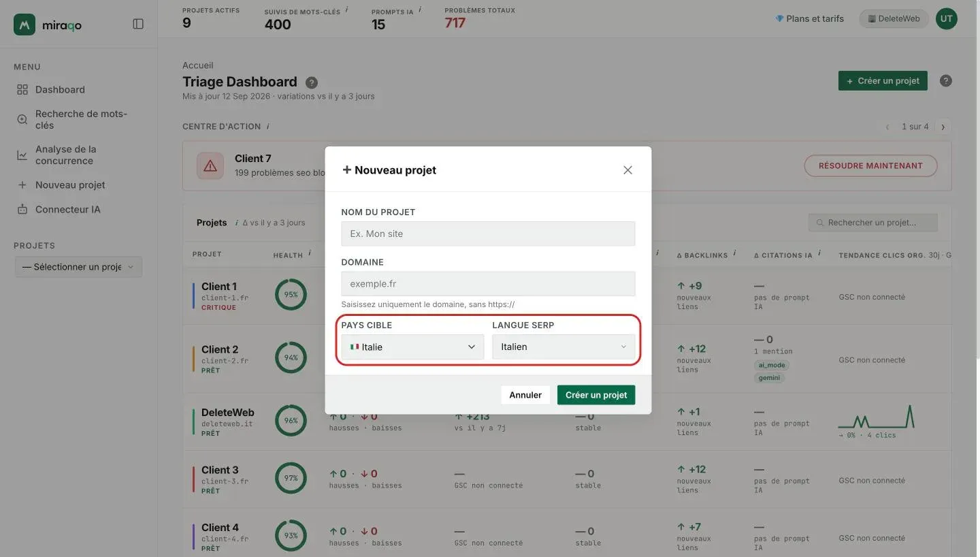This screenshot has width=980, height=557.
Task: Close the Nouveau projet dialog
Action: click(x=627, y=170)
